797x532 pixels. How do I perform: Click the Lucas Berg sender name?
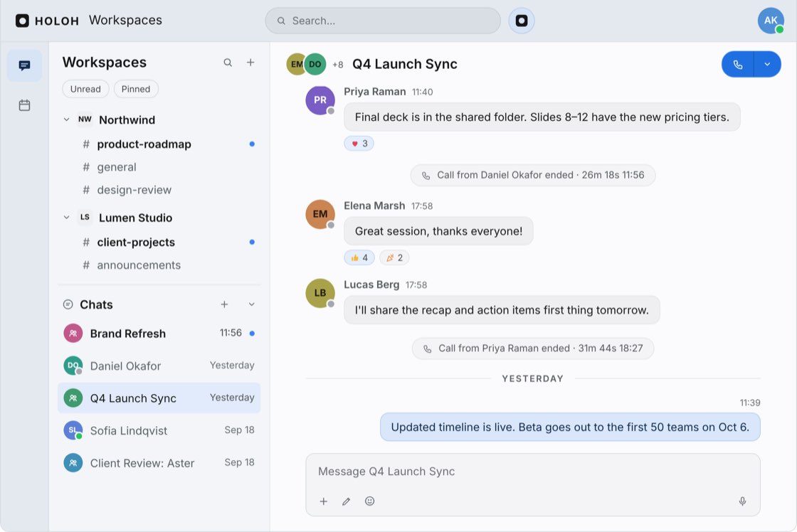coord(371,285)
